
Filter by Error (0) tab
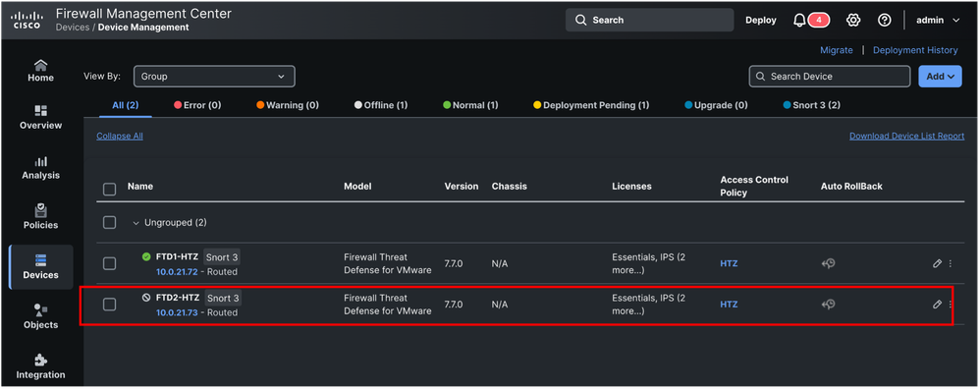coord(197,105)
